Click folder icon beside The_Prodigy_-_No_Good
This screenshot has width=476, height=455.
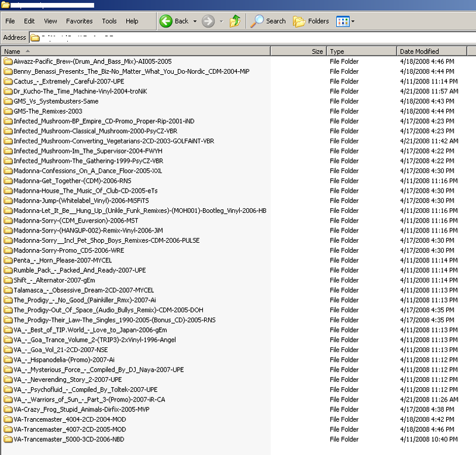click(x=8, y=300)
